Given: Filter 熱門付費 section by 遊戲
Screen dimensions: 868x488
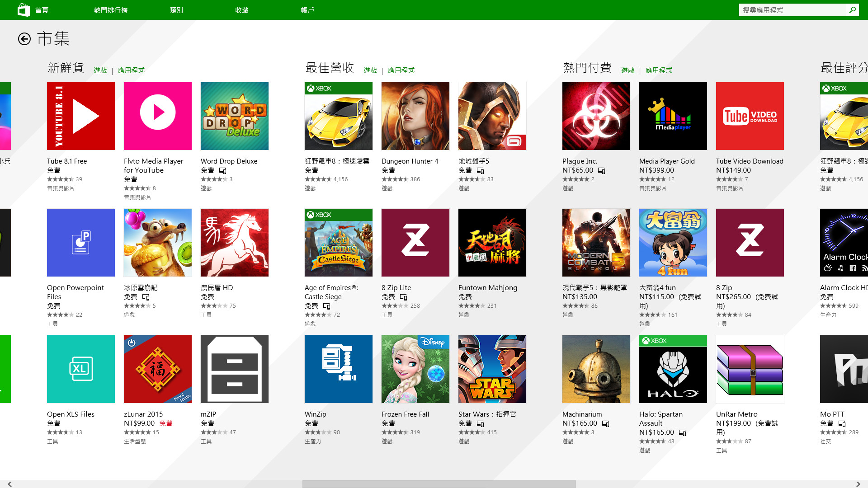Looking at the screenshot, I should 628,70.
